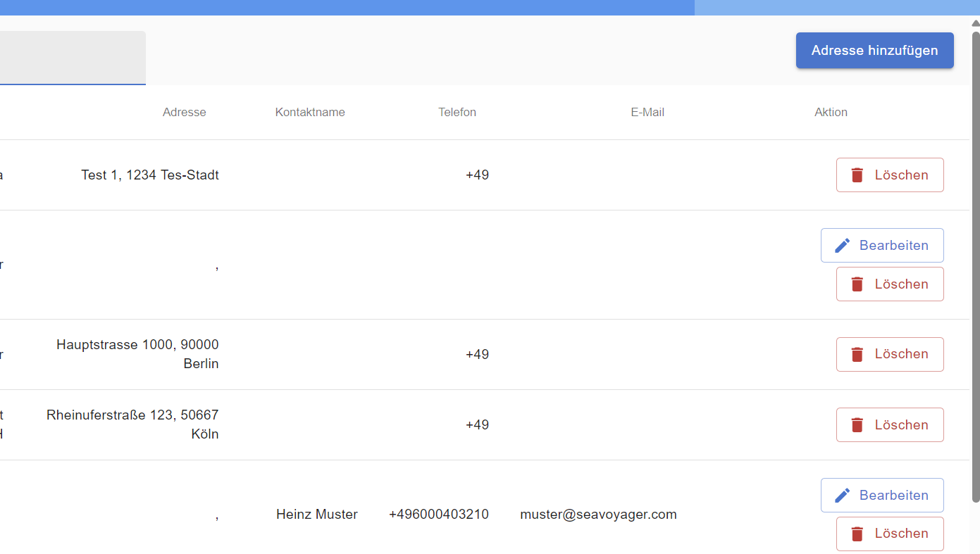
Task: Click the trash icon in the Heinz Muster row
Action: [x=857, y=534]
